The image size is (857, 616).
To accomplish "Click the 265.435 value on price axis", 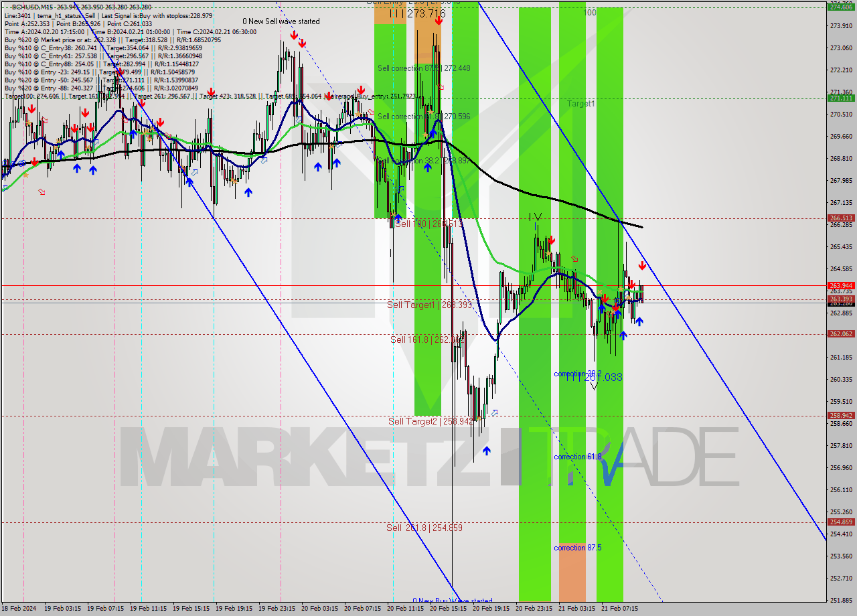I will (x=841, y=247).
